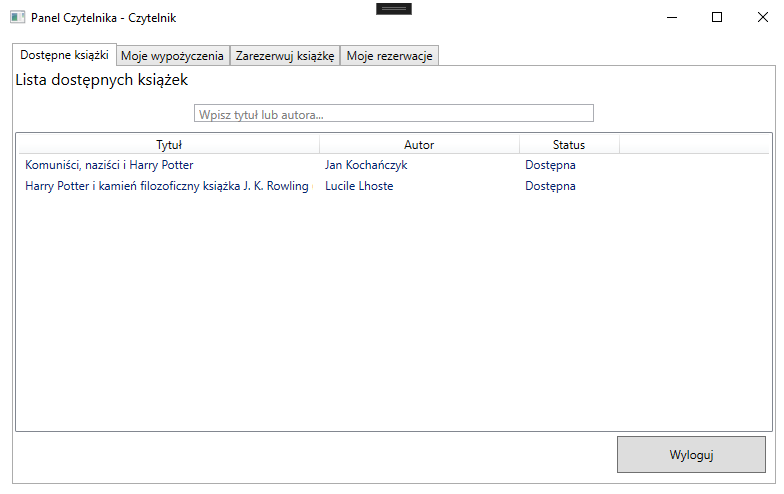
Task: Select the Komuniści, naziści i Harry Potter row
Action: (x=394, y=165)
